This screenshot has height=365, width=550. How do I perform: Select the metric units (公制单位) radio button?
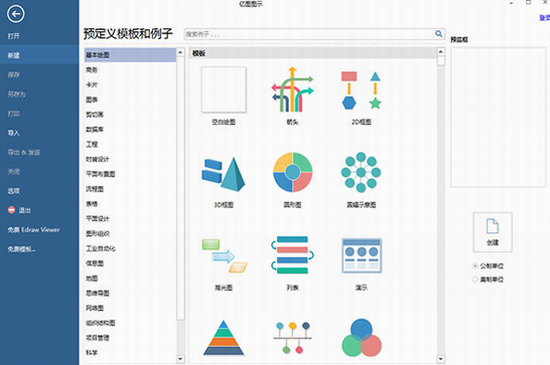tap(475, 266)
